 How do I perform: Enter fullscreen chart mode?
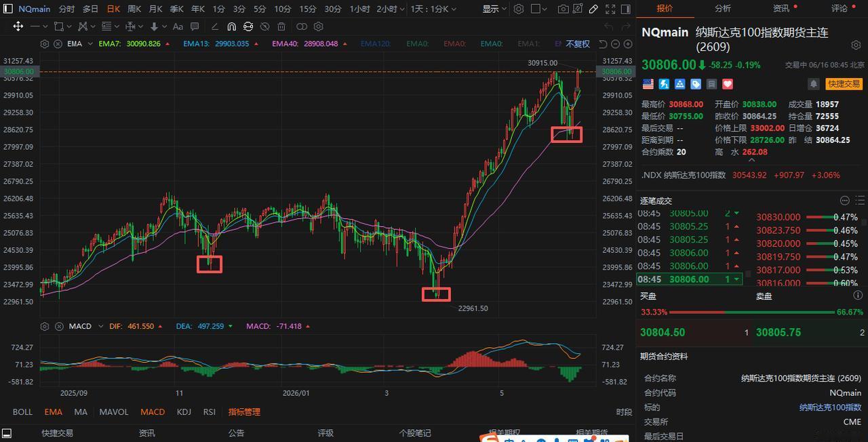609,9
